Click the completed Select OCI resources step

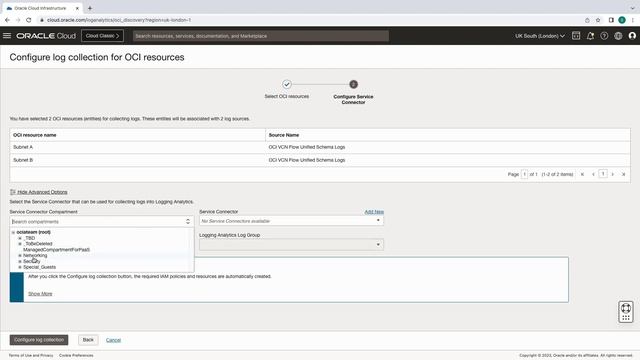287,84
